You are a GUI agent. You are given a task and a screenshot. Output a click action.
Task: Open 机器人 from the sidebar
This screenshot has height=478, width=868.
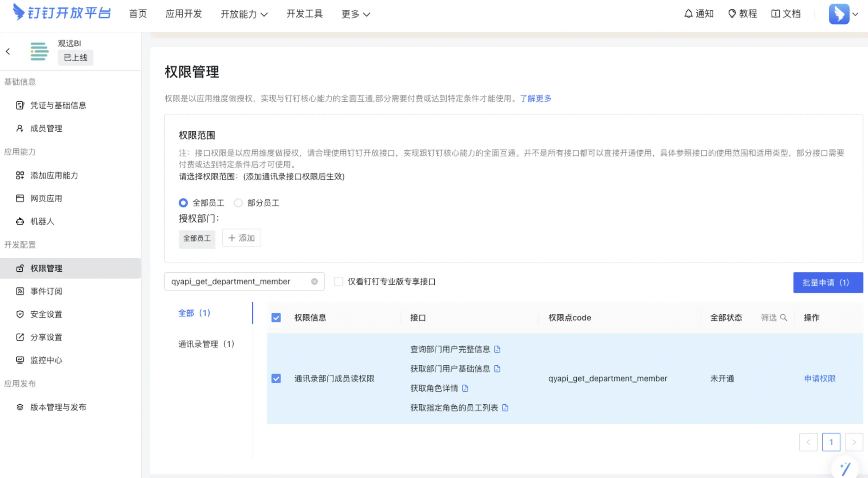click(x=70, y=221)
